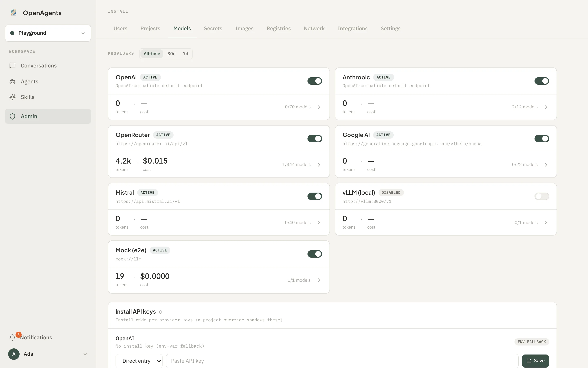Switch to the Registries tab
The image size is (588, 368).
[x=278, y=28]
